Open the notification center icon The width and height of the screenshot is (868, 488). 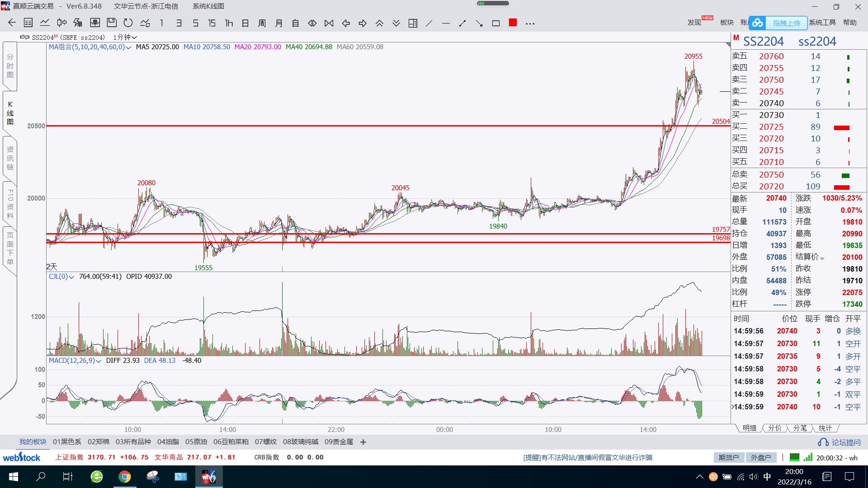coord(849,477)
